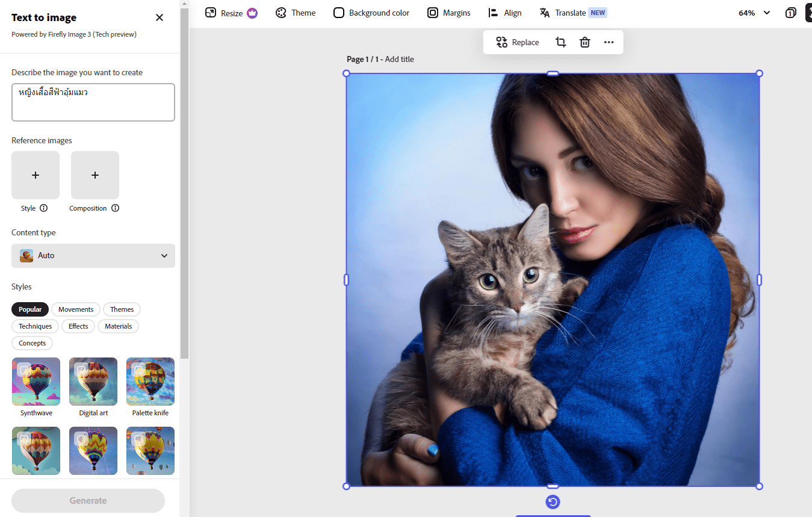Tick the Palette knife style checkbox
Screen dimensions: 812x517
pos(138,370)
